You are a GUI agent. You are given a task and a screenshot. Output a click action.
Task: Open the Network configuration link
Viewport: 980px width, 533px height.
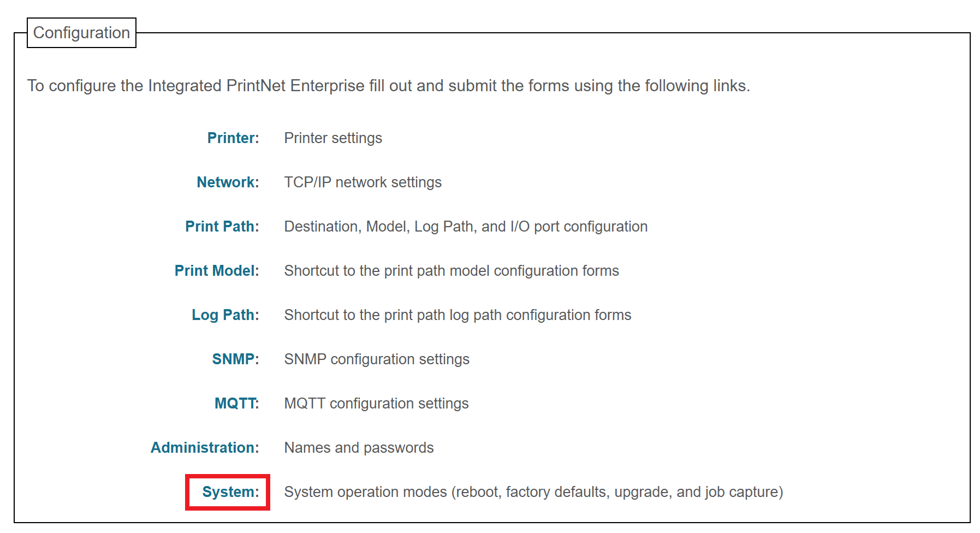(x=228, y=182)
